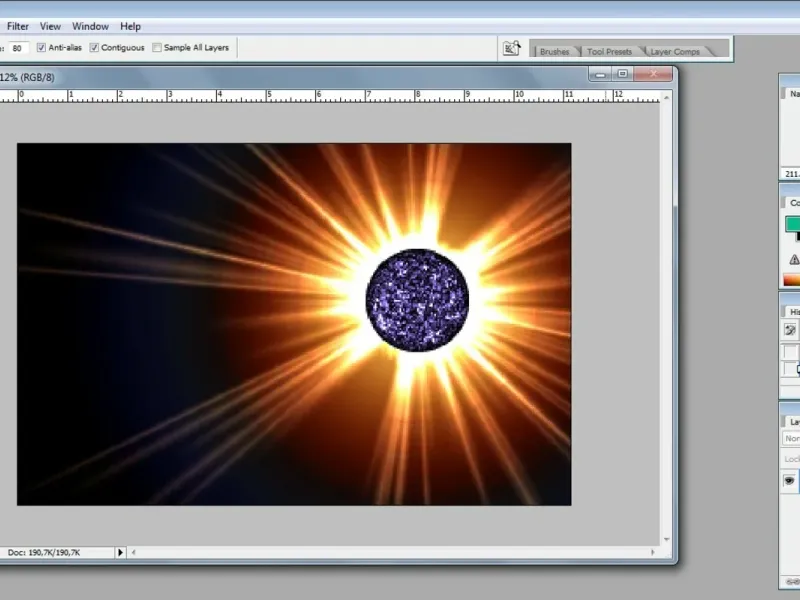The image size is (800, 600).
Task: Open the Layer Comps tab
Action: coord(674,52)
